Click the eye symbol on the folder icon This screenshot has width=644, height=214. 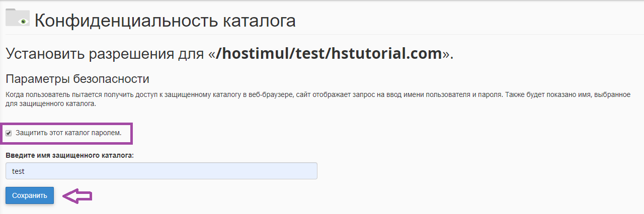pyautogui.click(x=22, y=21)
